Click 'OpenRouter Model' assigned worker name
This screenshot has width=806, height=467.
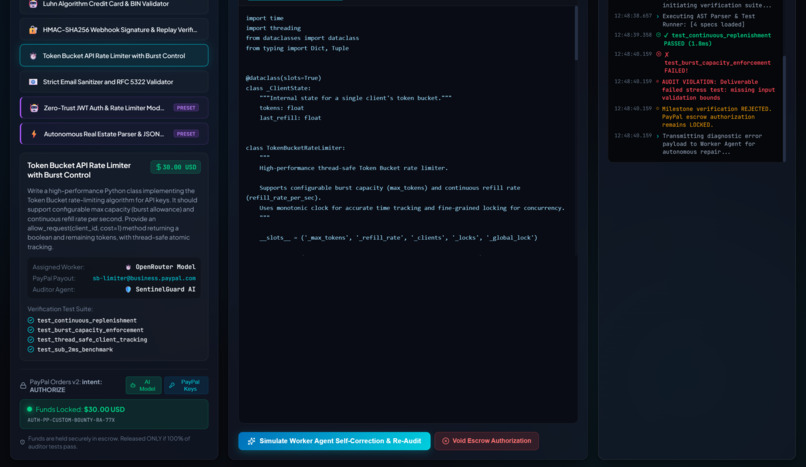coord(165,267)
